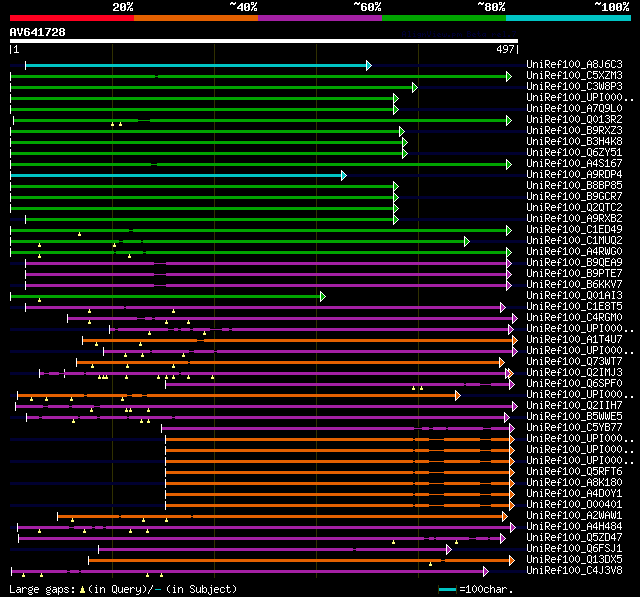This screenshot has width=640, height=597.
Task: Select the UniRef100_B9GCR7 label
Action: [574, 197]
